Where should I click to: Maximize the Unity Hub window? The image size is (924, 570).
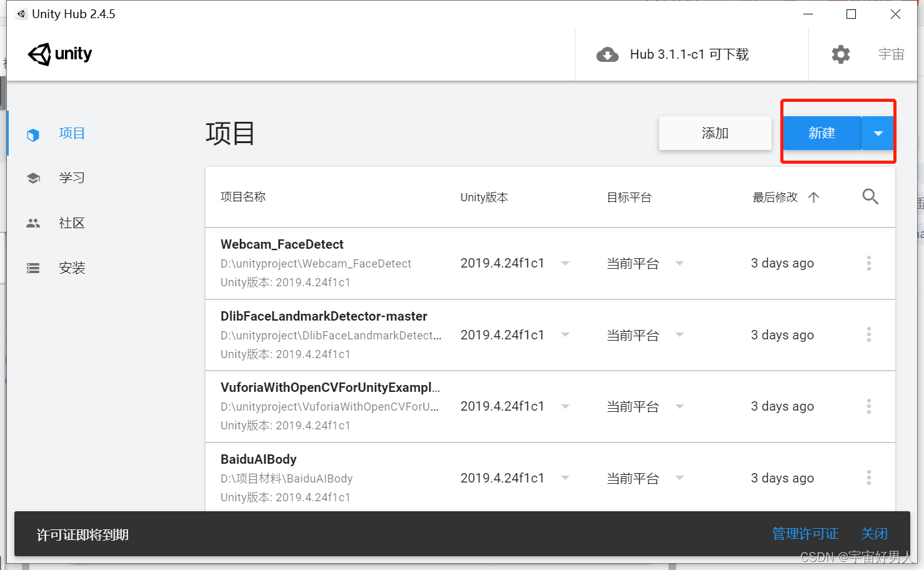(x=851, y=14)
